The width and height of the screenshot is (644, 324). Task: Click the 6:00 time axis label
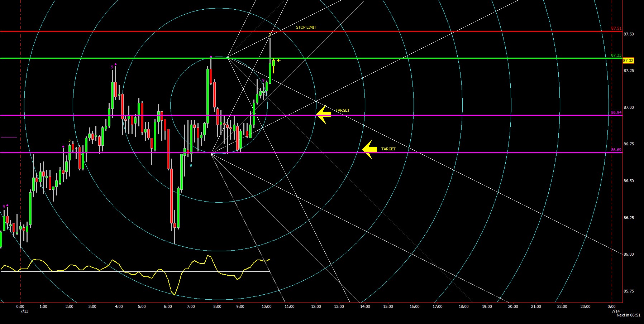point(168,306)
